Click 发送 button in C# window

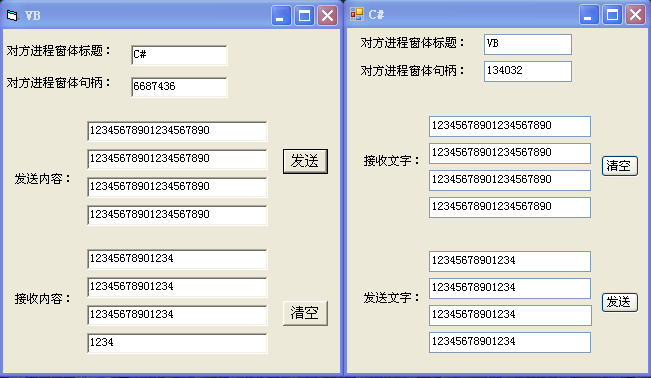click(620, 302)
